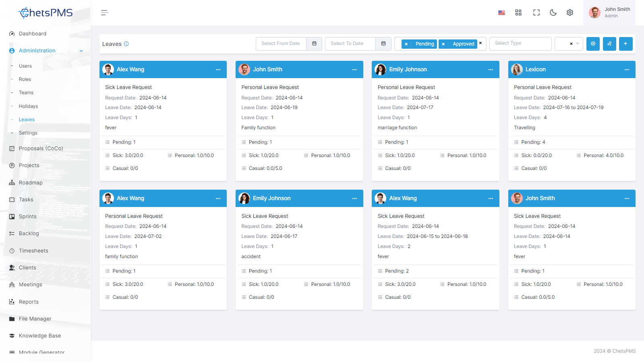Open options on Emily Johnson personal leave card

[x=491, y=70]
